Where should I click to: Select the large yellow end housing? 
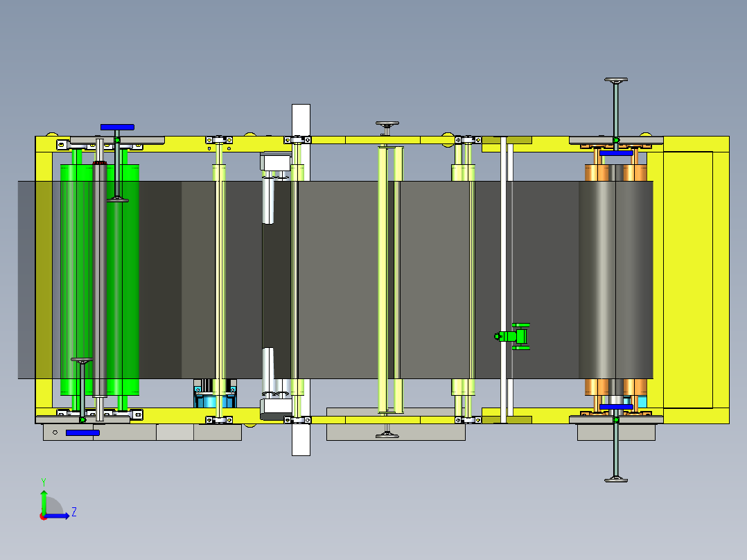[x=696, y=280]
